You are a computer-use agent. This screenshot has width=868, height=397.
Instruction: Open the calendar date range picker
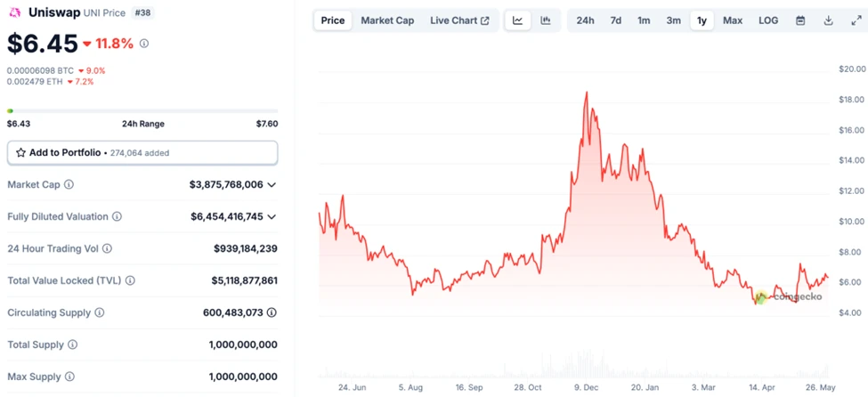coord(800,20)
